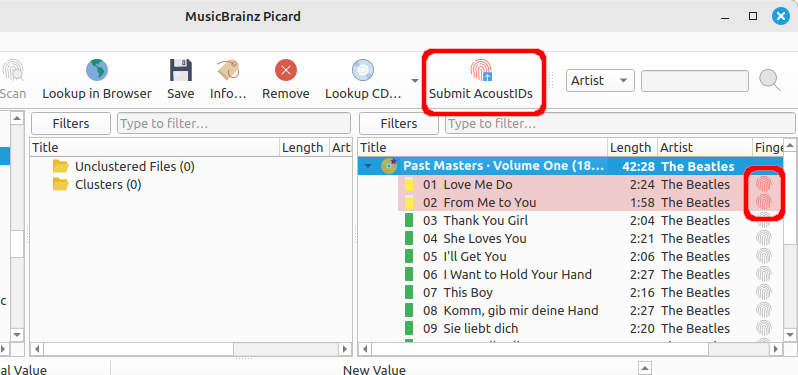Image resolution: width=798 pixels, height=375 pixels.
Task: Click right pane vertical scrollbar up arrow
Action: (790, 146)
